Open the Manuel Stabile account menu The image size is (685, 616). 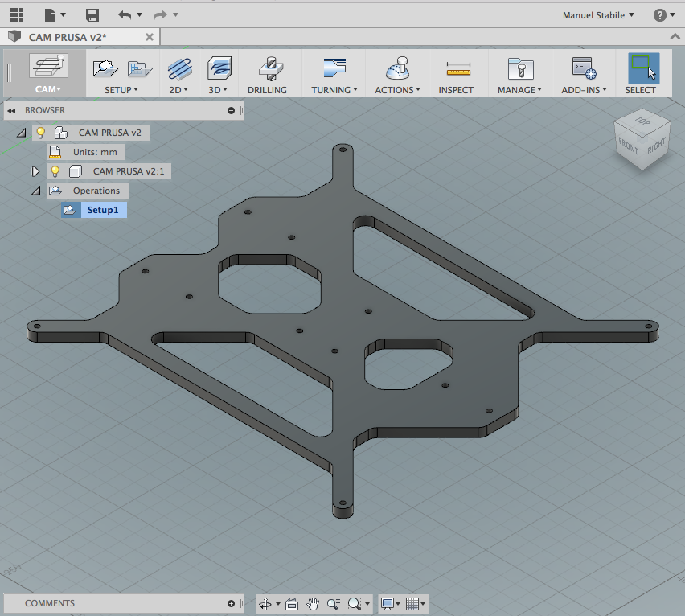[598, 15]
